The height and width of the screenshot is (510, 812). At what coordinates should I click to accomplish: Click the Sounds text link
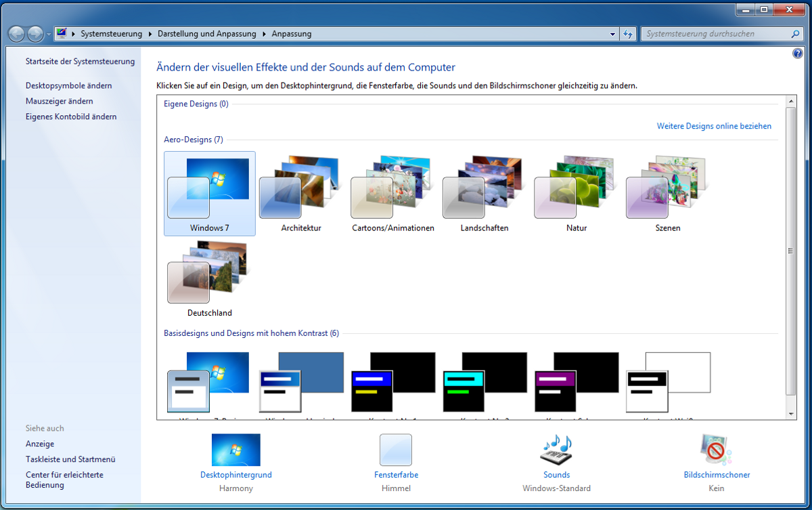(x=556, y=475)
